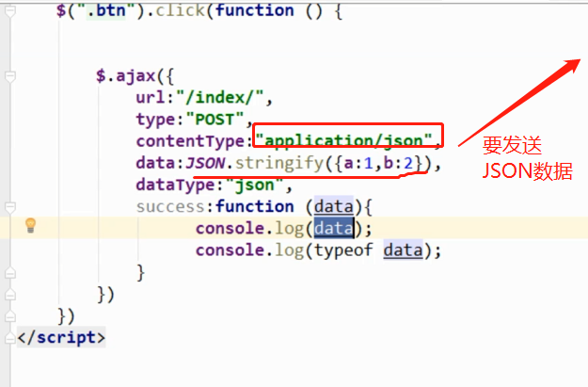Viewport: 588px width, 387px height.
Task: Click the "/index/" string value
Action: [x=220, y=98]
